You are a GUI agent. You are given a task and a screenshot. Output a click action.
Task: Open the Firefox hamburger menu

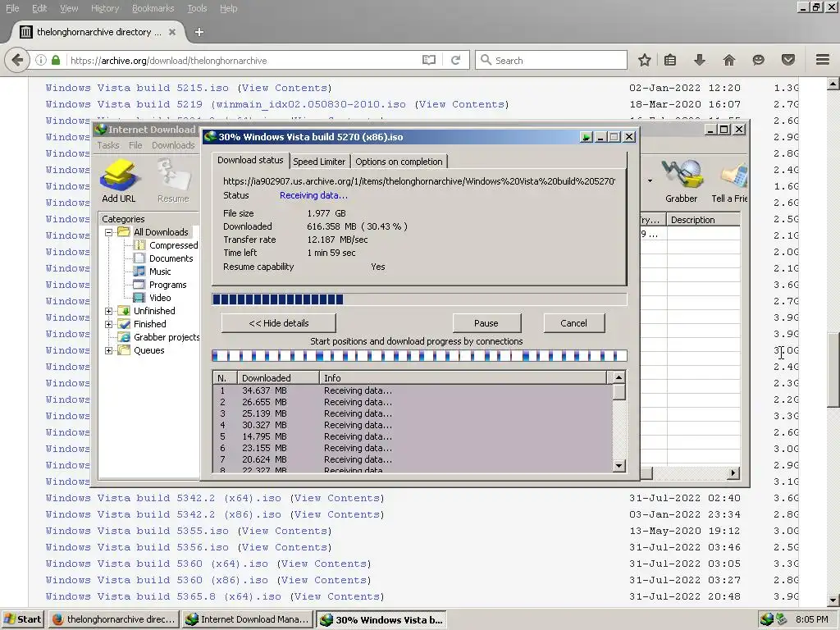[x=823, y=60]
